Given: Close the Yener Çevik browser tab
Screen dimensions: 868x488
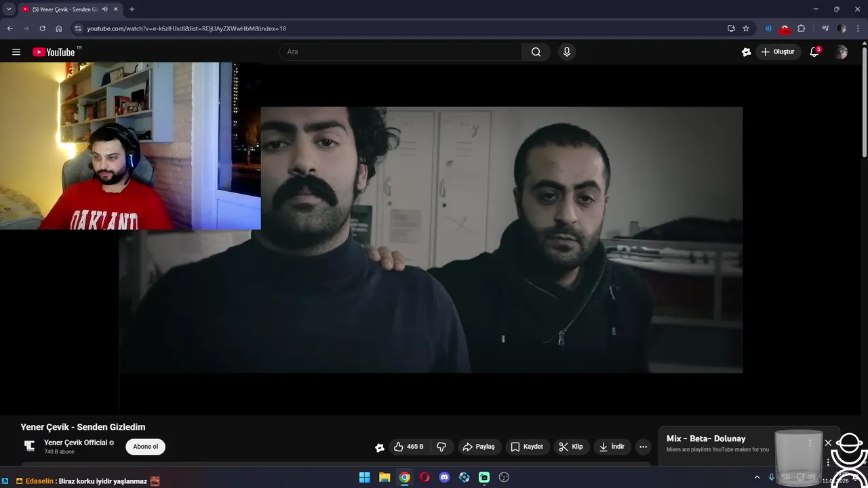Looking at the screenshot, I should tap(116, 9).
